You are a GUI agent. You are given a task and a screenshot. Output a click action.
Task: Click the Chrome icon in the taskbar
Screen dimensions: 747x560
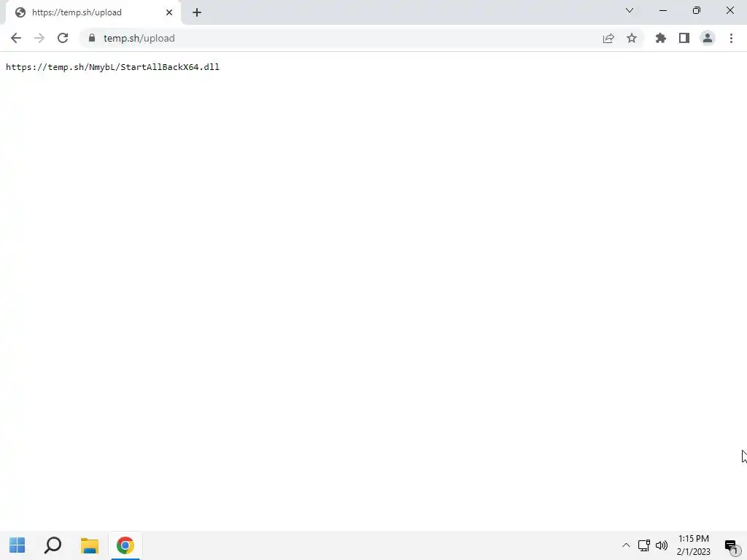(x=125, y=545)
